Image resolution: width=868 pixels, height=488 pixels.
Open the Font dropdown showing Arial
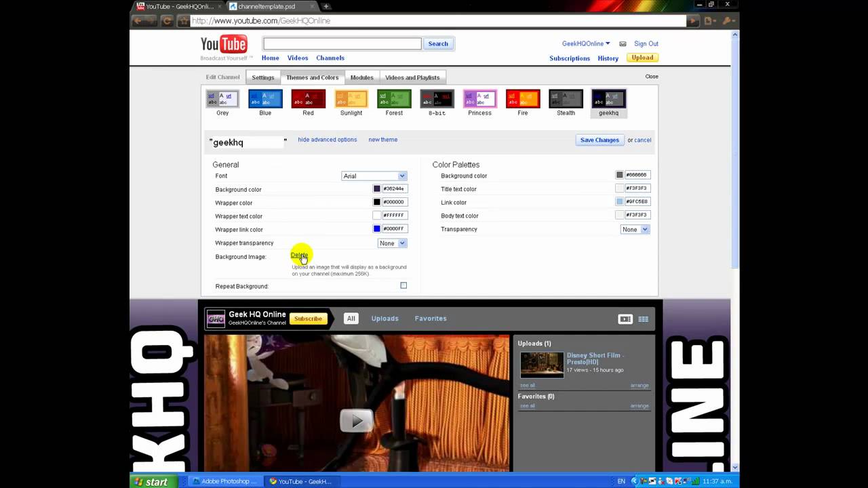click(374, 176)
